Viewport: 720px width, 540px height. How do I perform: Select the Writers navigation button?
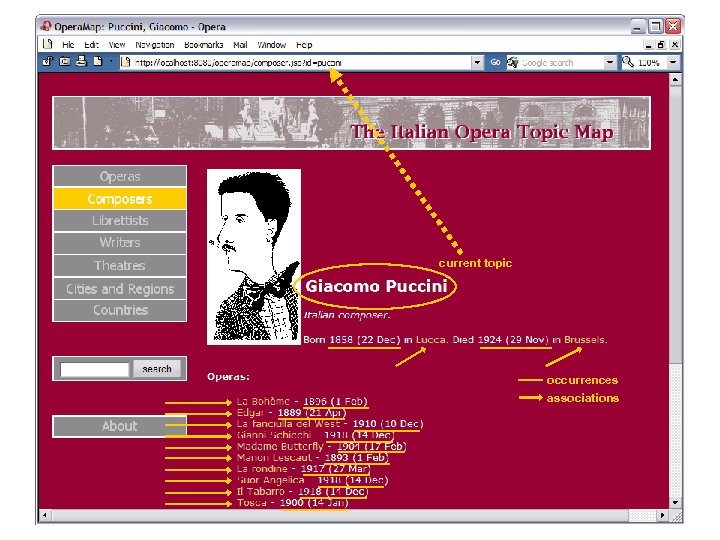point(120,243)
